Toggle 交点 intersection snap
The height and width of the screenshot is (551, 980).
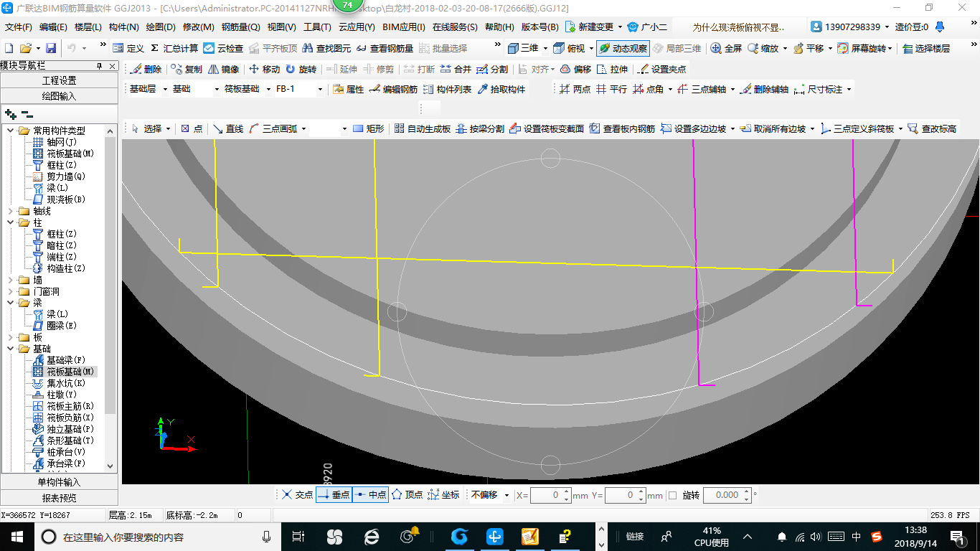point(297,495)
